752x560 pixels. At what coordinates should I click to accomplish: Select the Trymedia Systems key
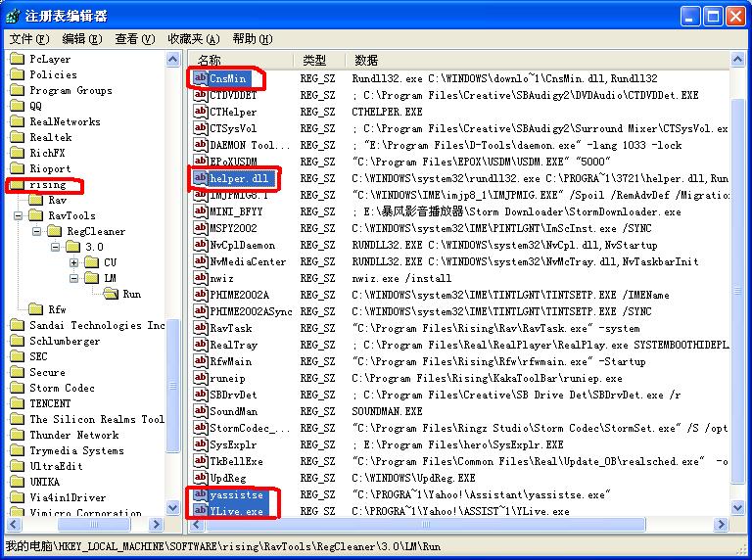click(x=76, y=450)
